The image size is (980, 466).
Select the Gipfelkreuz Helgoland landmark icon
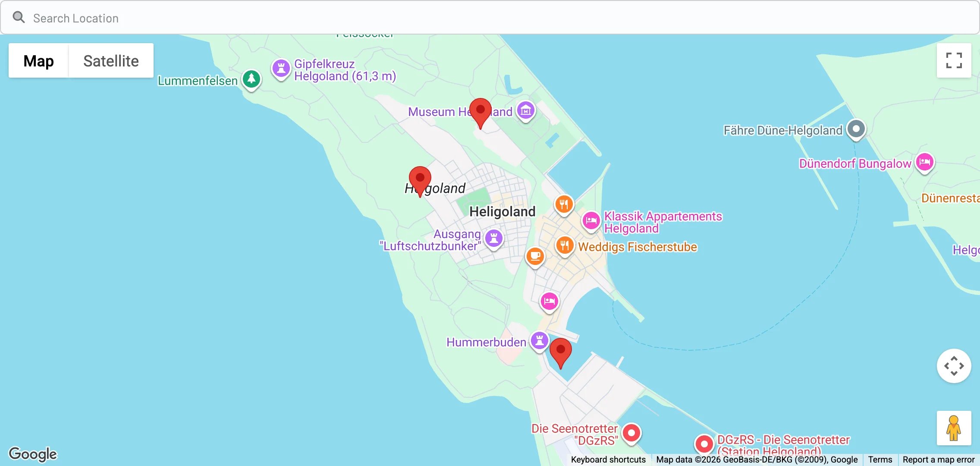tap(281, 69)
